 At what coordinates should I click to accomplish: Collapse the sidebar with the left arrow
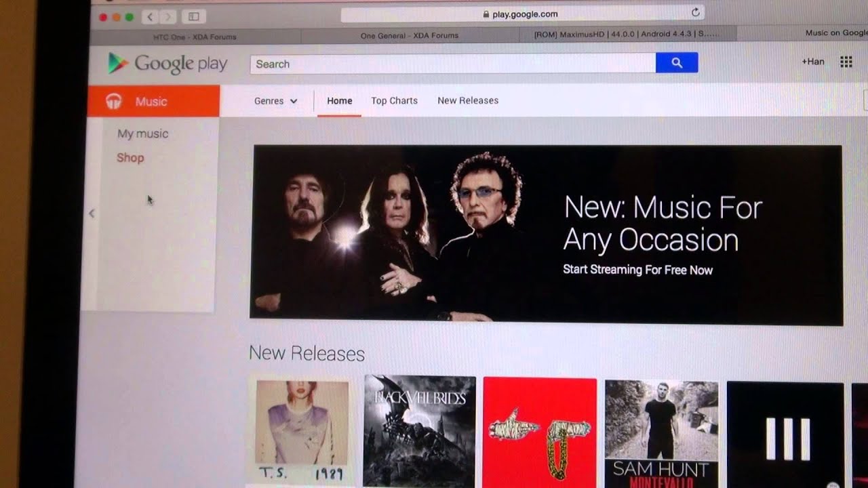[92, 213]
